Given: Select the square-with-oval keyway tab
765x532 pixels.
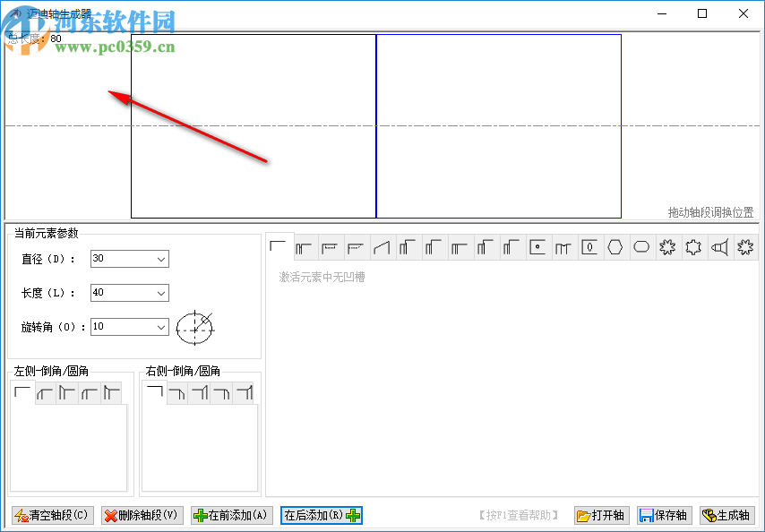Looking at the screenshot, I should (x=589, y=248).
